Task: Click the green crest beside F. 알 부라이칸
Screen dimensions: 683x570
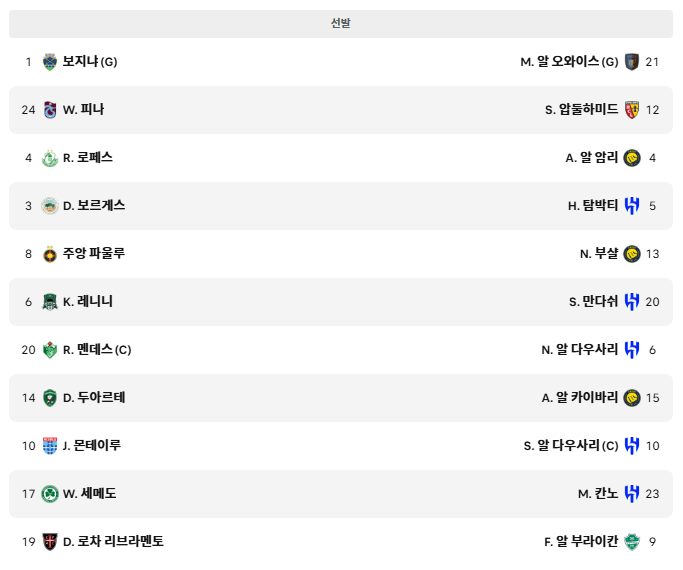Action: click(x=632, y=541)
